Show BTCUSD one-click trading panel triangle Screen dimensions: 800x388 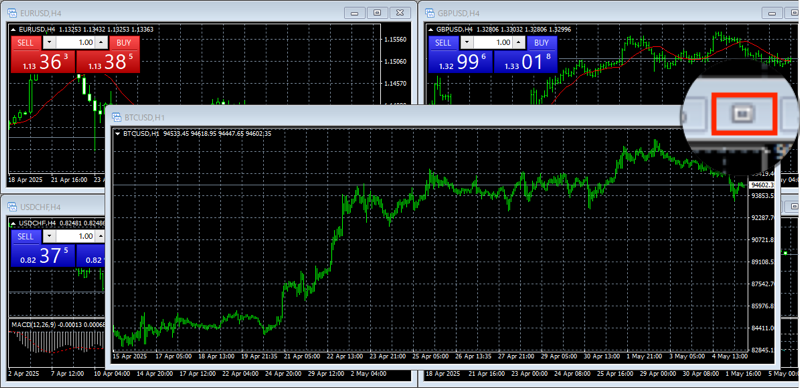(x=118, y=134)
